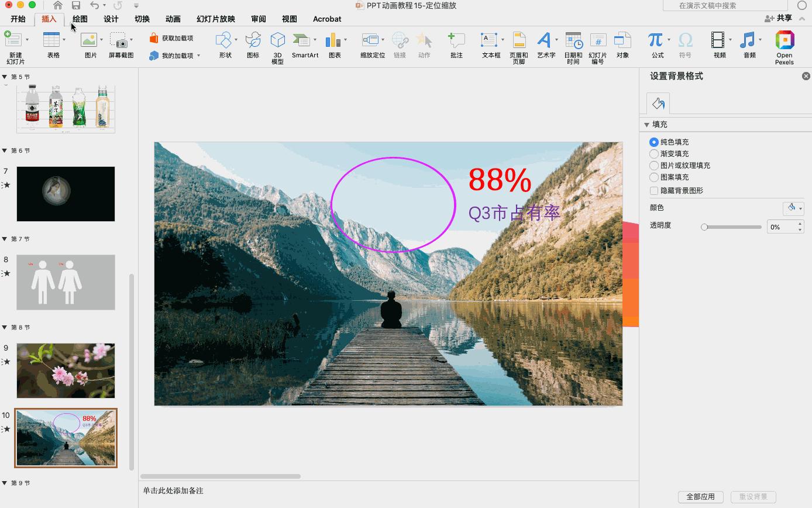Image resolution: width=812 pixels, height=508 pixels.
Task: Choose the 图片或纹理填充 radio option
Action: pos(654,166)
